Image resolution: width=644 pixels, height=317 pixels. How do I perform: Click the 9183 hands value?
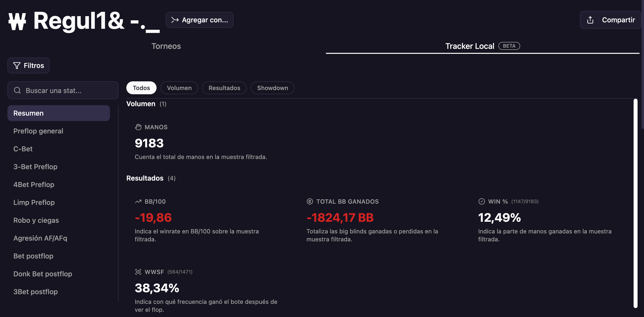tap(149, 143)
